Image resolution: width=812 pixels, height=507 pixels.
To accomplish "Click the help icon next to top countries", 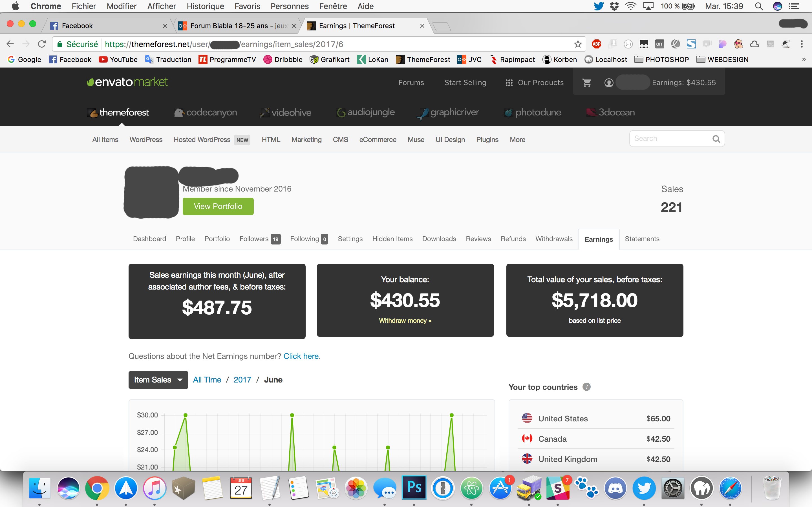I will tap(586, 387).
